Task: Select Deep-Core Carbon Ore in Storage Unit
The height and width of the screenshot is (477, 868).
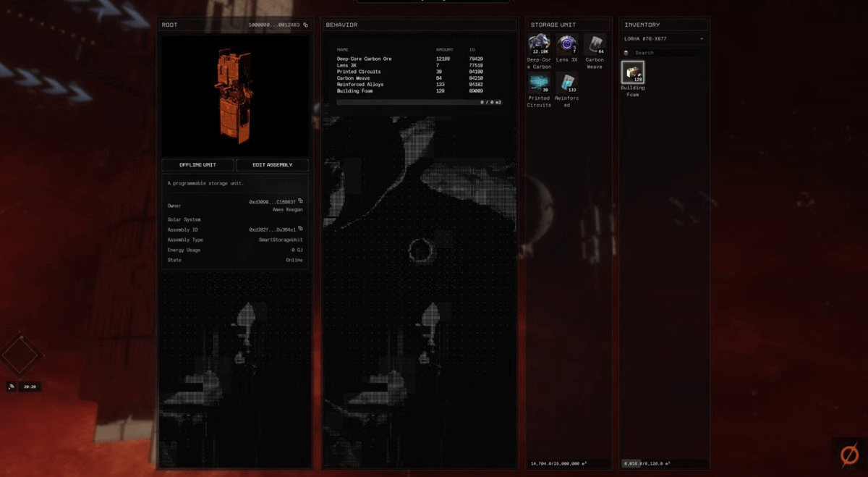Action: (x=539, y=51)
